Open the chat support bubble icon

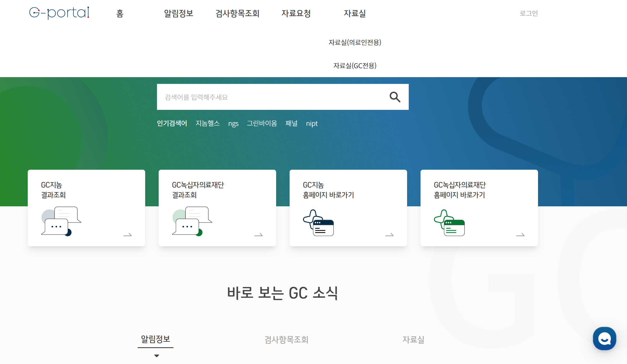(604, 339)
